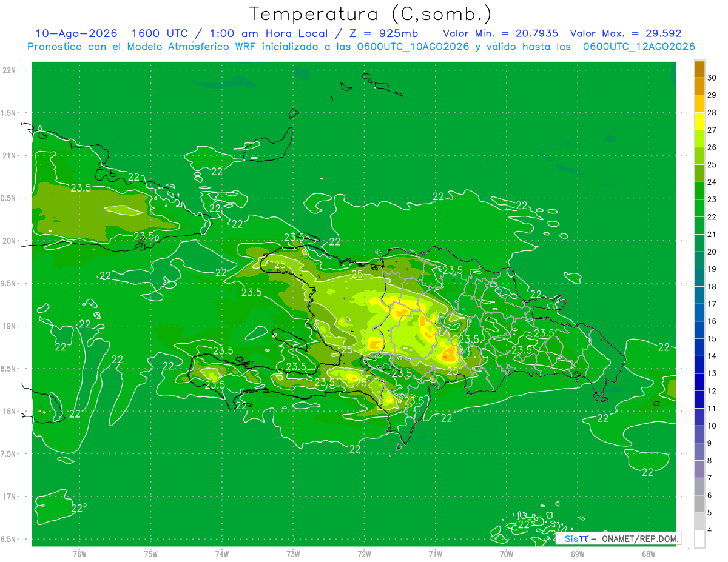Click the 22N latitude axis label
The width and height of the screenshot is (728, 562).
[x=9, y=70]
